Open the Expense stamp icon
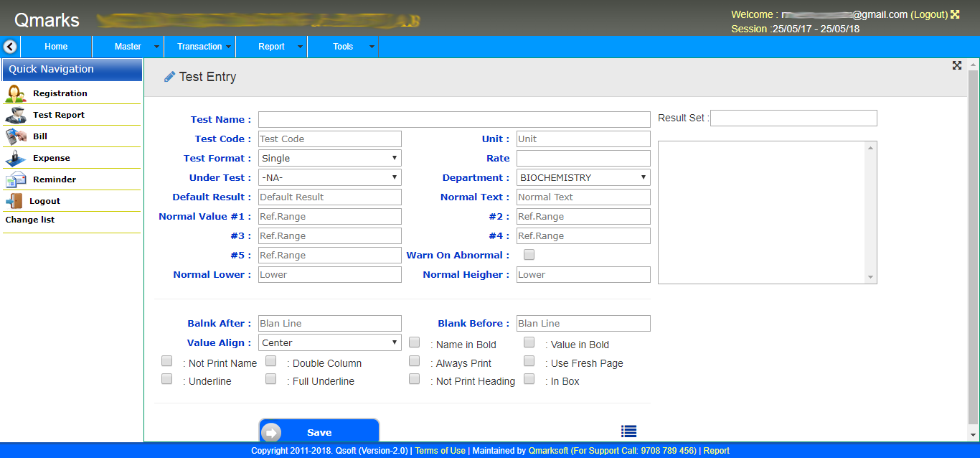Screen dimensions: 980x458 [14, 157]
